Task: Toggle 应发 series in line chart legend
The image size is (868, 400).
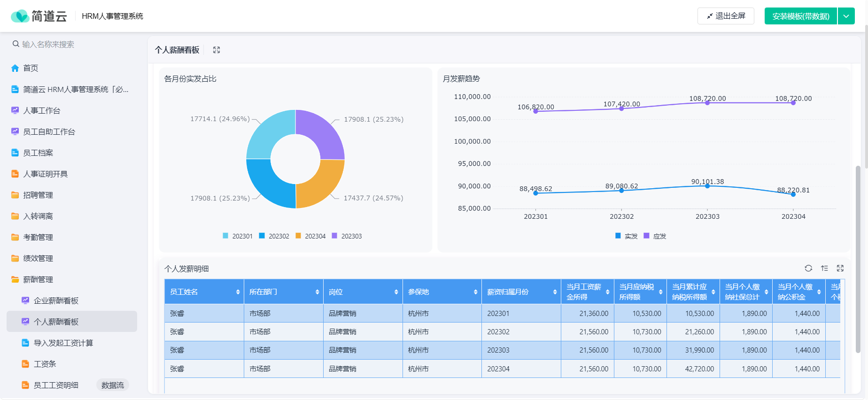Action: click(x=655, y=236)
